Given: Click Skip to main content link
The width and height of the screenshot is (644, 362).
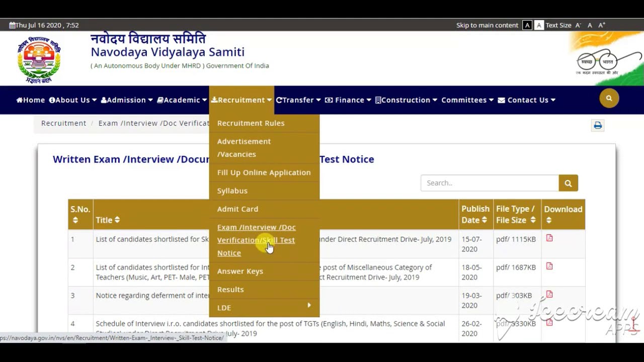Looking at the screenshot, I should coord(487,25).
